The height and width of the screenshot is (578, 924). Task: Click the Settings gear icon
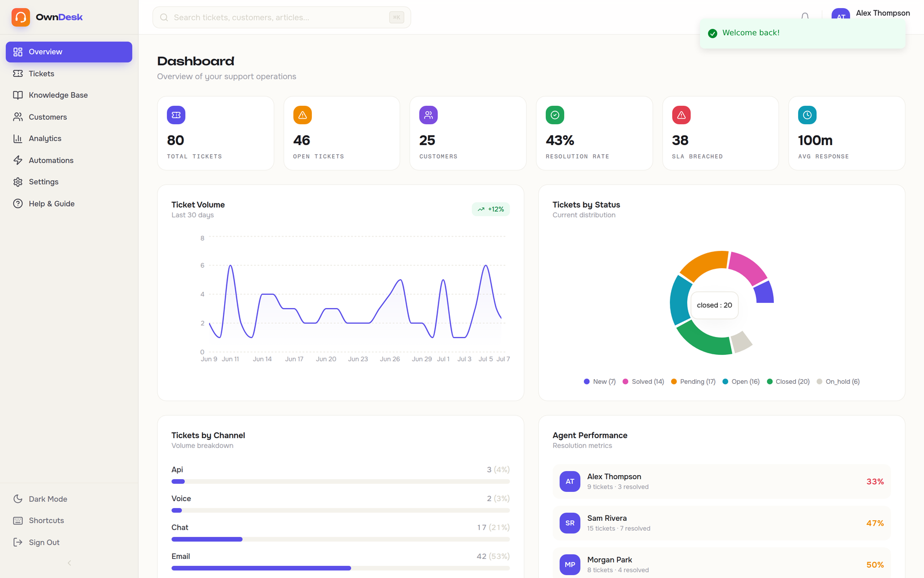[18, 182]
